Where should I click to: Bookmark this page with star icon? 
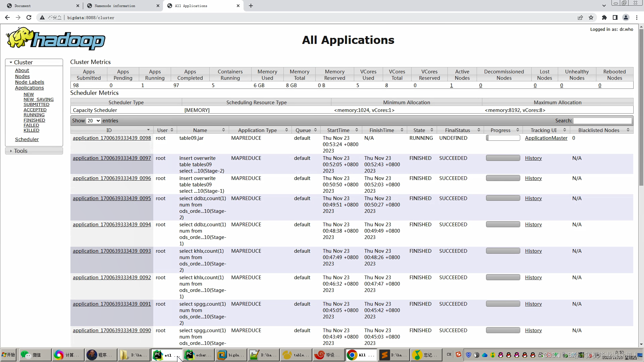pyautogui.click(x=591, y=17)
